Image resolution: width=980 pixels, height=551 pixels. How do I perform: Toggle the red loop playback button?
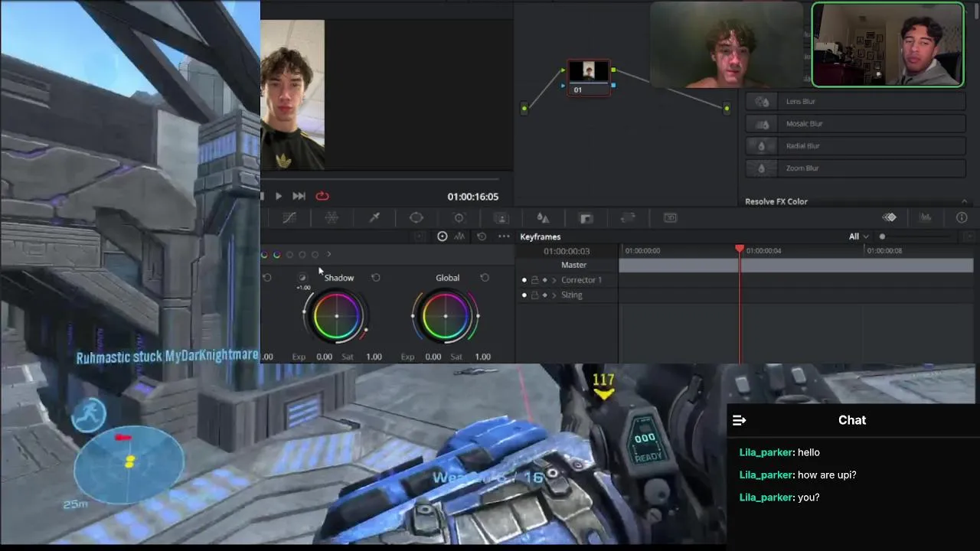[322, 196]
